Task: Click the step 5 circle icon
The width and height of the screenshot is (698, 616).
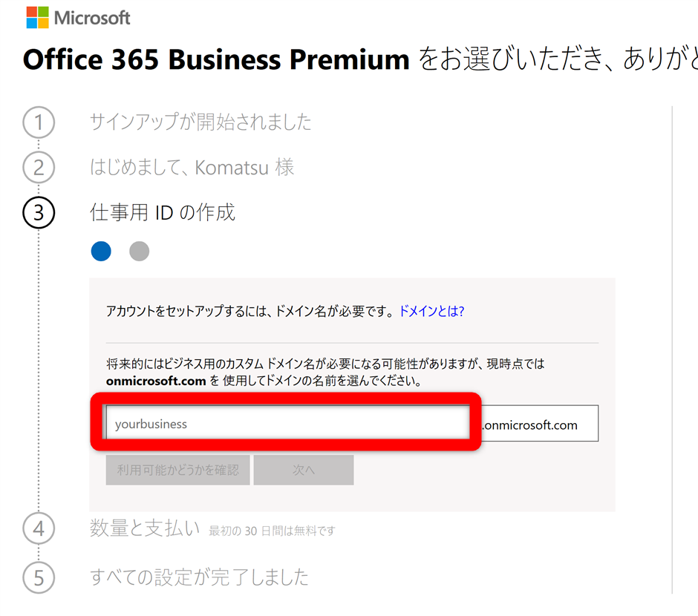Action: click(x=39, y=577)
